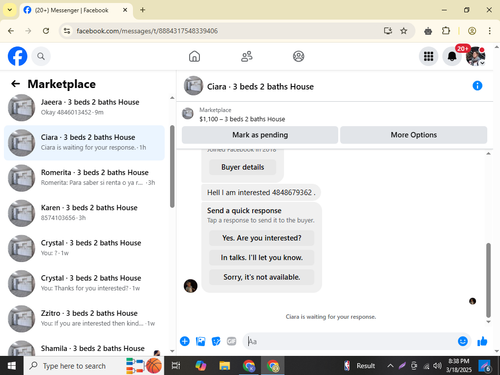
Task: Open Facebook search magnifier
Action: [x=41, y=56]
